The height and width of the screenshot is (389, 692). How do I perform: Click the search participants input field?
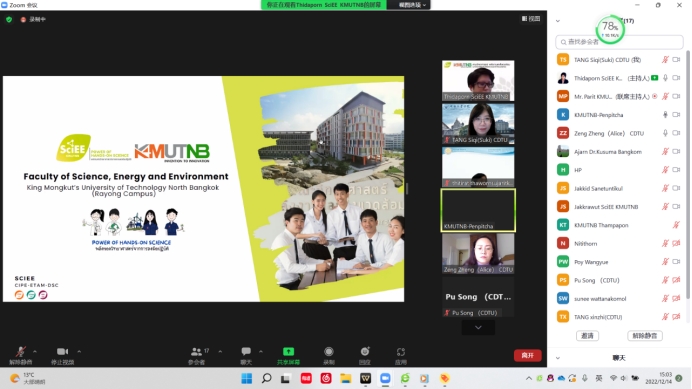[x=619, y=42]
